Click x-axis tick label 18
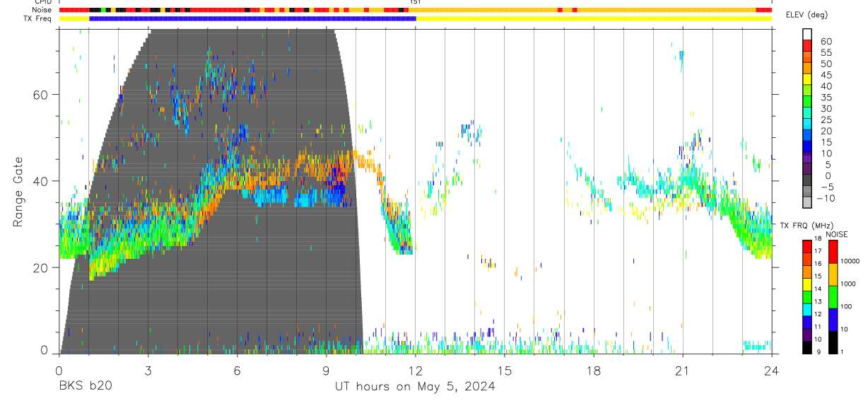 click(x=594, y=371)
